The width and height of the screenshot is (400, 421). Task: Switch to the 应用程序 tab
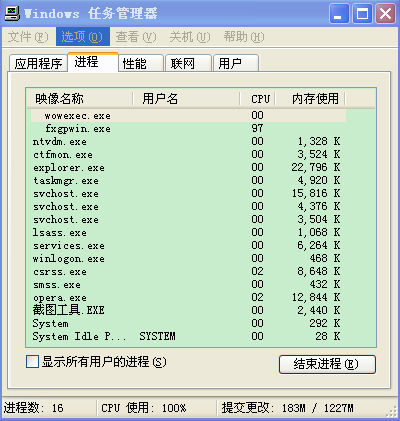[x=38, y=63]
